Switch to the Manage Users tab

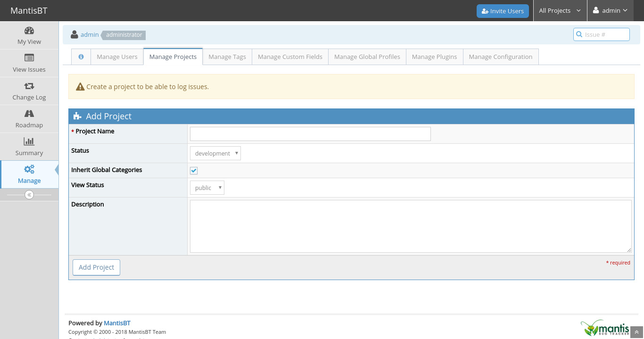click(117, 57)
